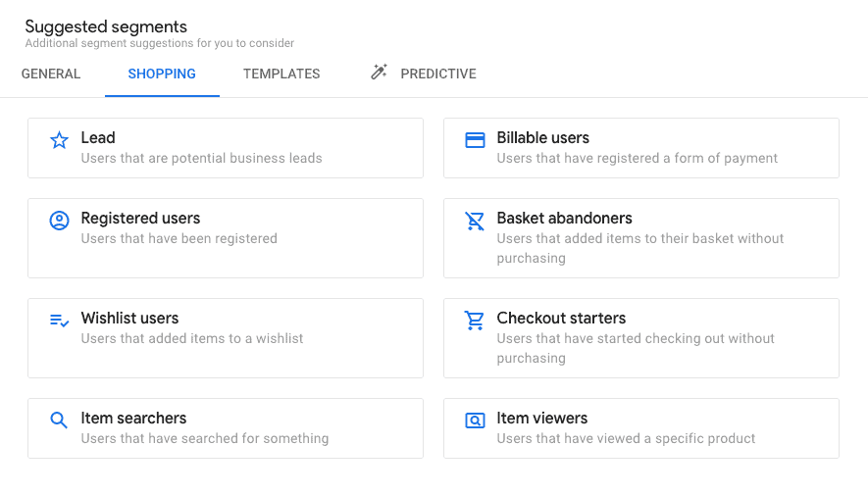Click the preview icon beside Item viewers
Screen dimensions: 868x495
(x=475, y=421)
